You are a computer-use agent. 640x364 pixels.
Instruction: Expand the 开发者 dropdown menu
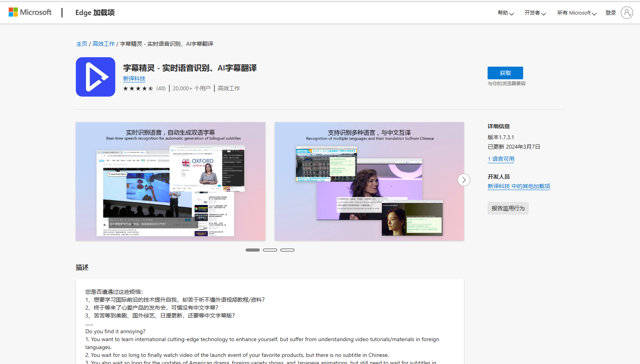click(x=535, y=13)
